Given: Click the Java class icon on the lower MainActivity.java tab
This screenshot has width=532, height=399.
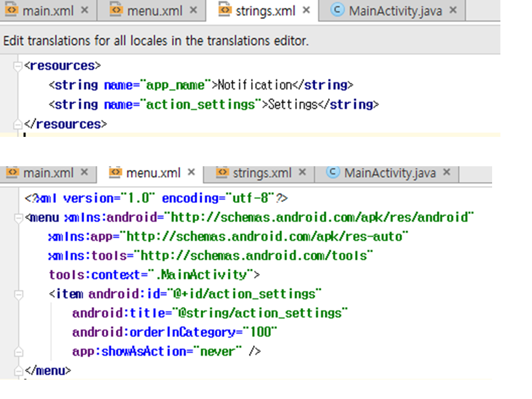Looking at the screenshot, I should 332,173.
